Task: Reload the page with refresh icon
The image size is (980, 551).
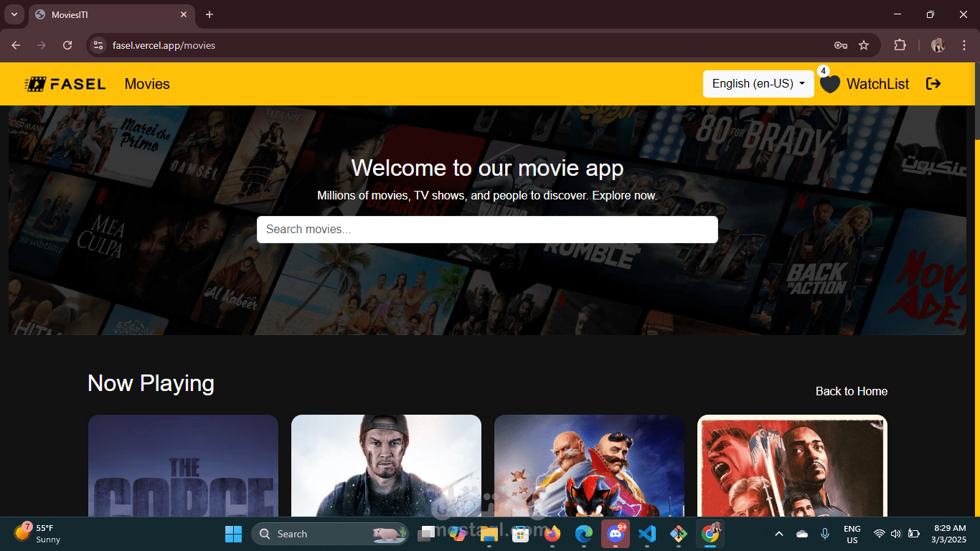Action: [x=67, y=45]
